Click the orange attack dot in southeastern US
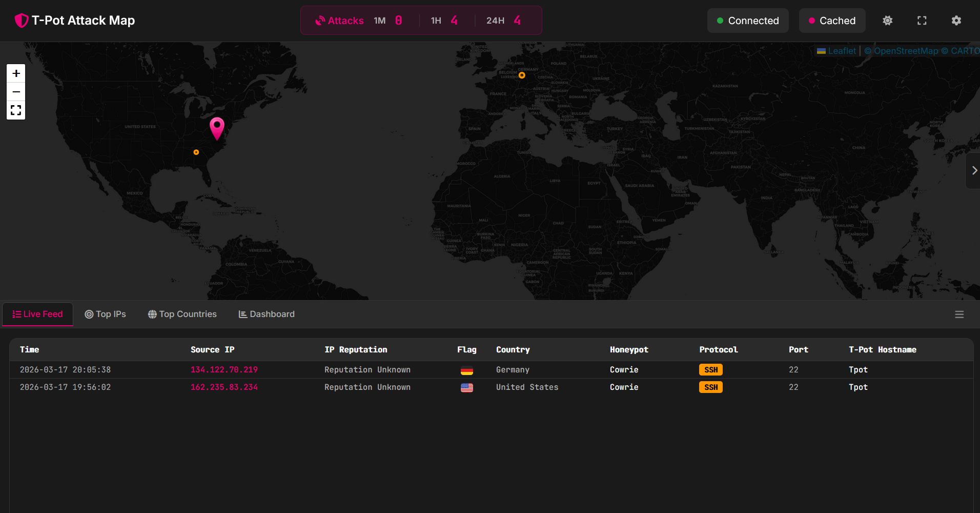Screen dimensions: 980x513 tap(196, 152)
